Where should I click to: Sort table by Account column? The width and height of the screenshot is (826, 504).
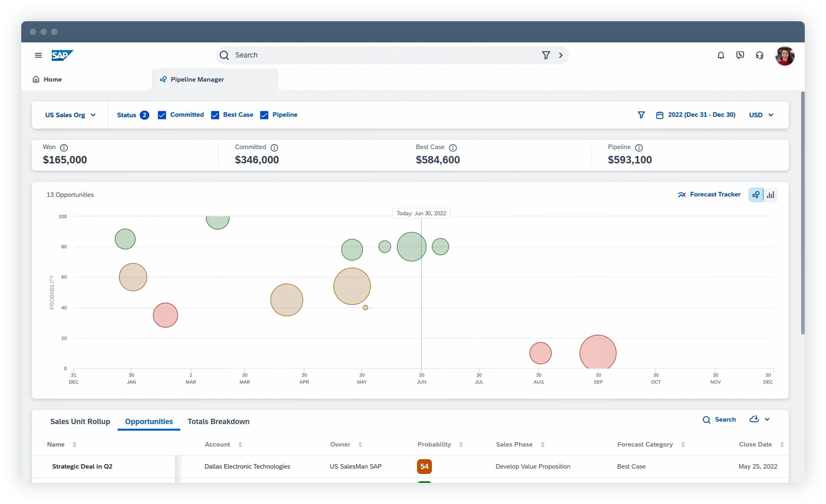(240, 444)
